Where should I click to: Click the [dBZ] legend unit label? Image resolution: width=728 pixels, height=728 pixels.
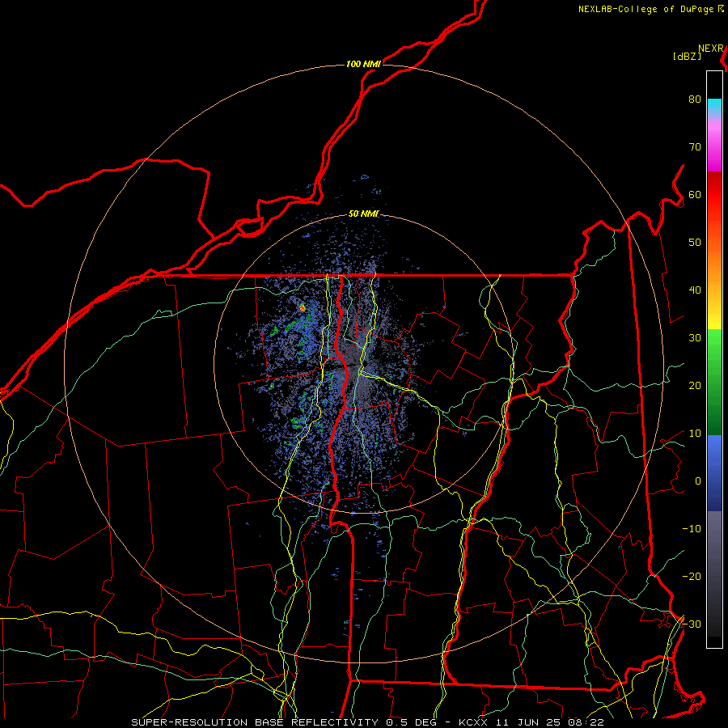coord(687,56)
